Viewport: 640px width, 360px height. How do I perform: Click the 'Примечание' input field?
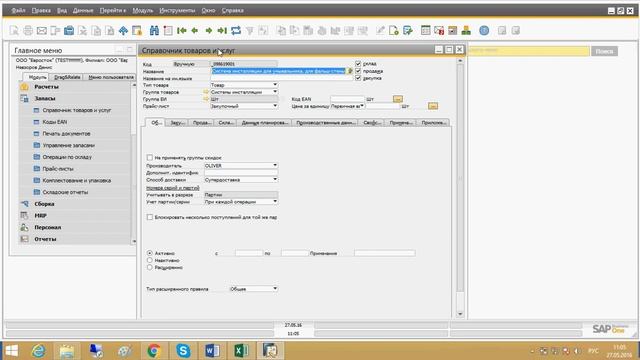point(384,253)
